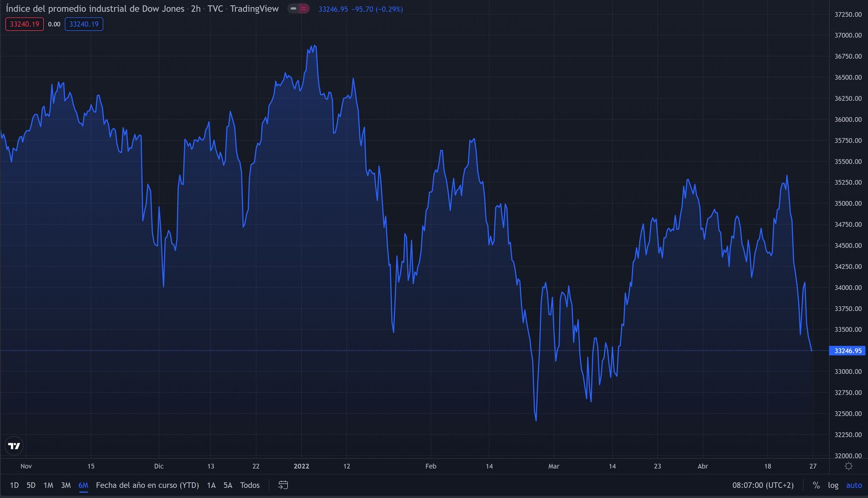Toggle the auto scale option
This screenshot has width=868, height=498.
coord(854,485)
